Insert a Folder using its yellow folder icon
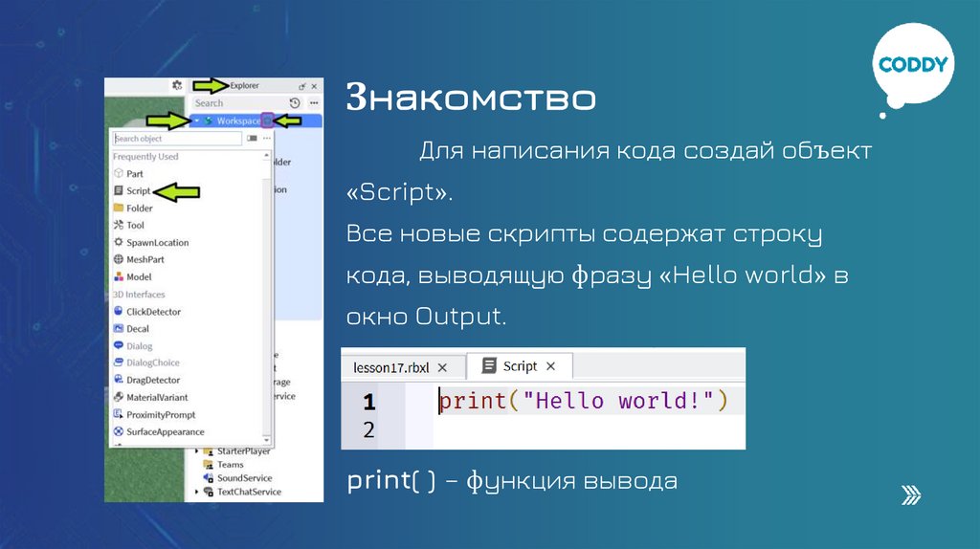The image size is (980, 549). pos(119,208)
